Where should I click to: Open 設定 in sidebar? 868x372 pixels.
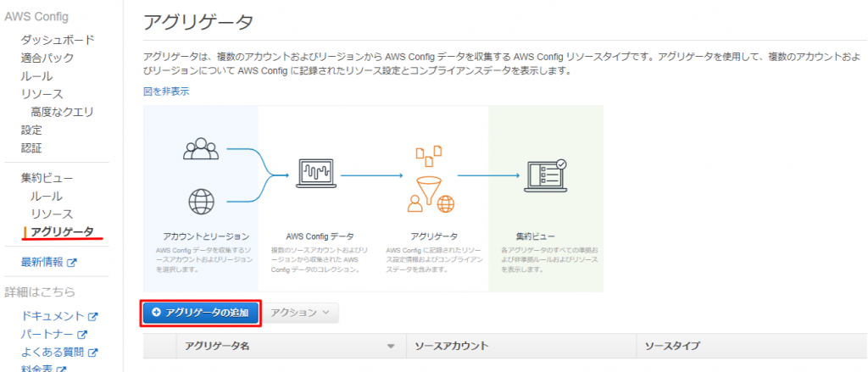(31, 130)
